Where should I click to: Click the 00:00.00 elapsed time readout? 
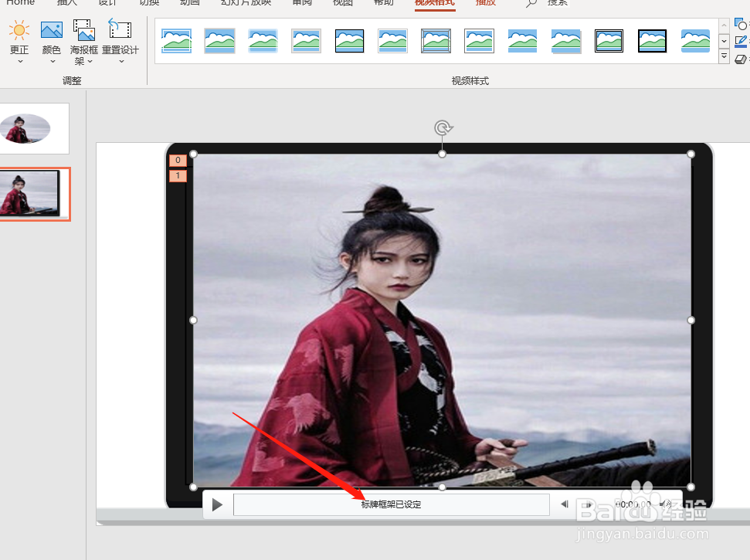click(x=633, y=504)
